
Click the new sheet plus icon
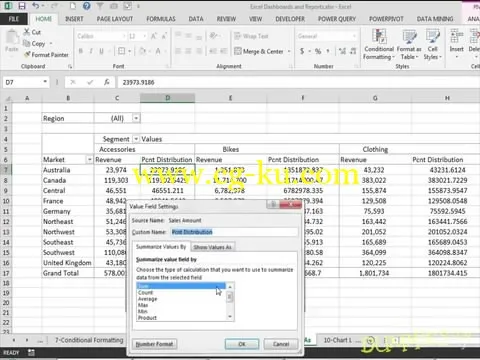pyautogui.click(x=370, y=341)
